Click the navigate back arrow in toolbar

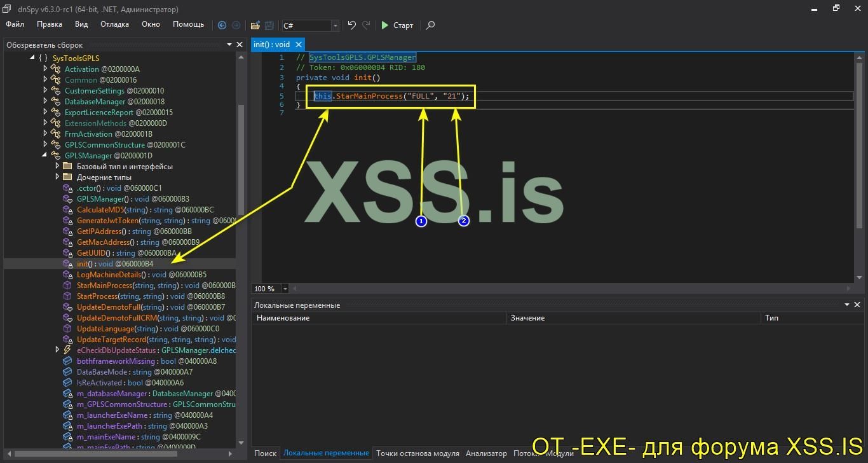[x=222, y=25]
